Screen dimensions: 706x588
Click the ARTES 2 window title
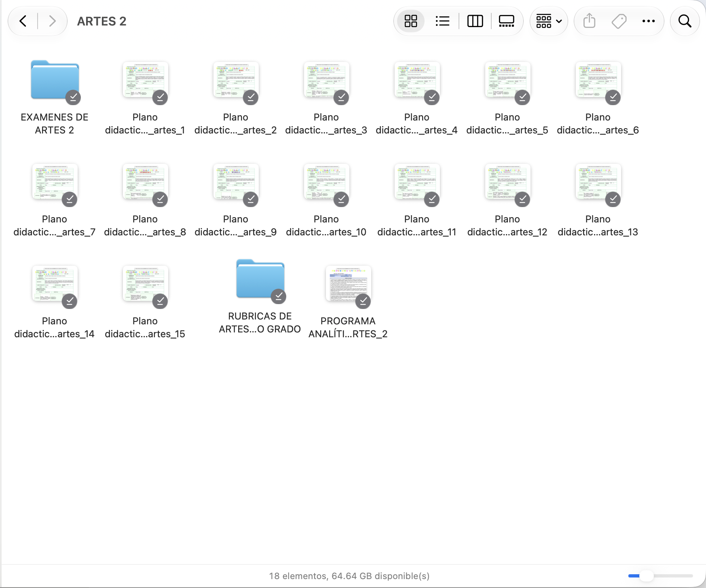(102, 21)
